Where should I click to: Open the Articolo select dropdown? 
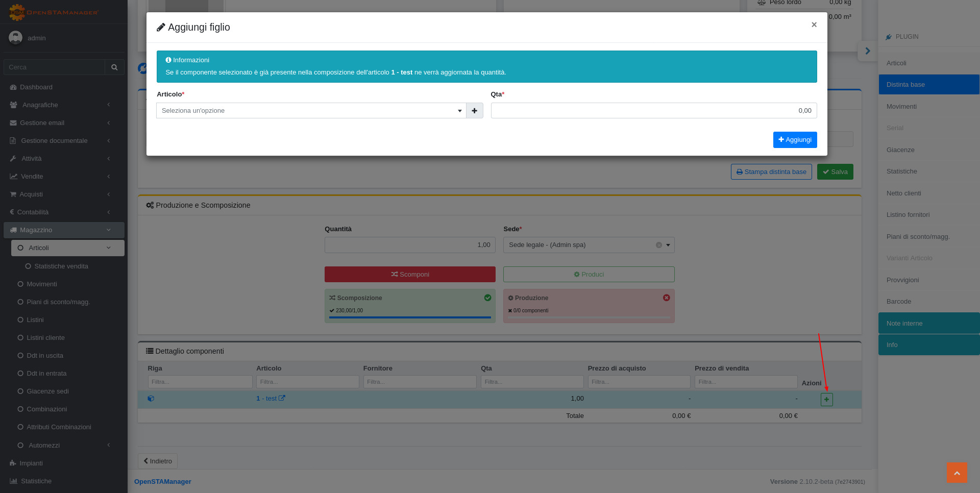[310, 111]
